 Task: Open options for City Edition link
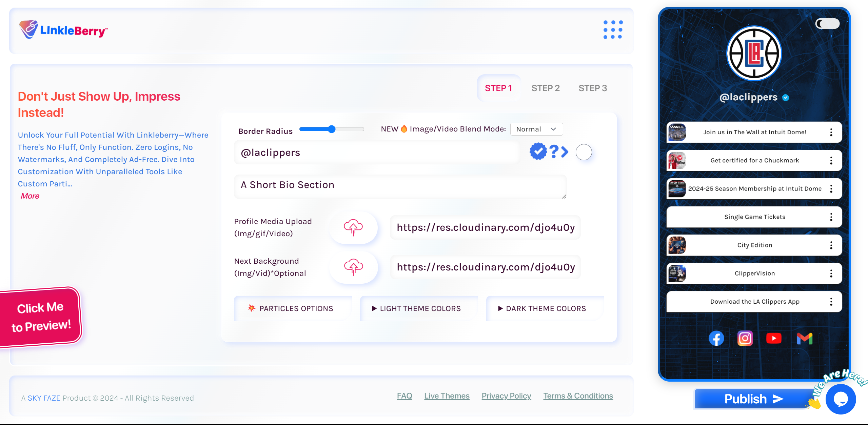[831, 245]
